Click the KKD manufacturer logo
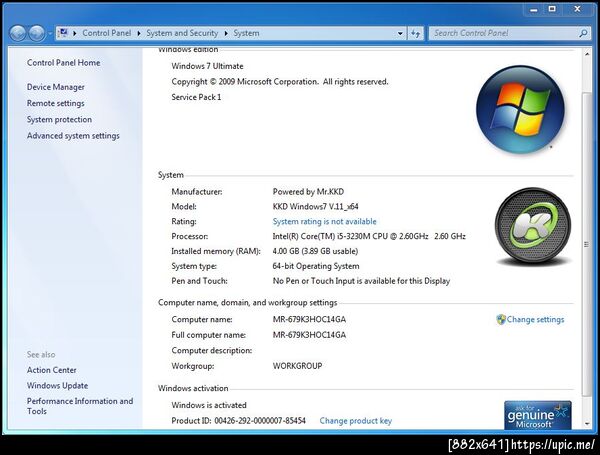 click(x=533, y=226)
